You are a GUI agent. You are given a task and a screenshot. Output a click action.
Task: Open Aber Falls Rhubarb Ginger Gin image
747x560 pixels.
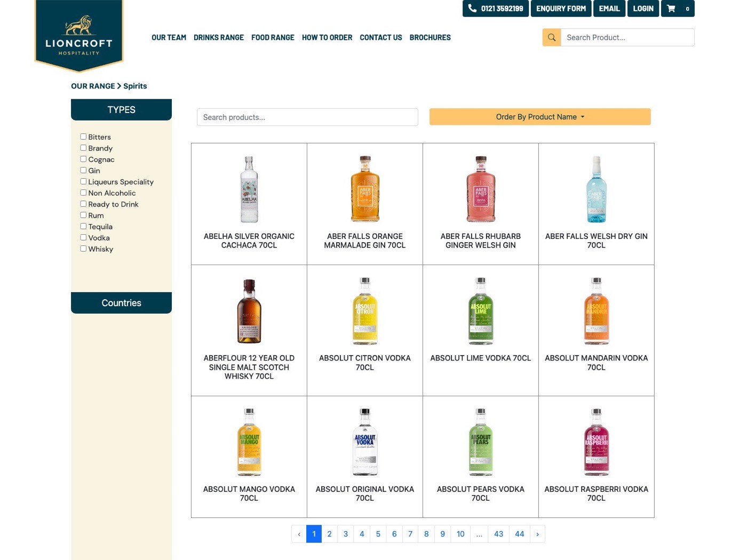pos(481,189)
